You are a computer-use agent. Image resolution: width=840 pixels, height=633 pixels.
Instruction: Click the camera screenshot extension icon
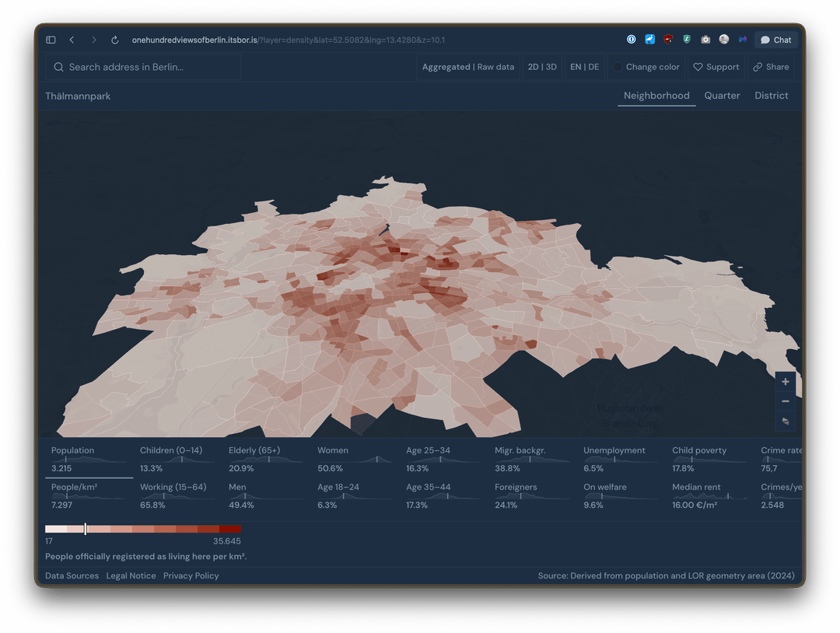[x=705, y=40]
